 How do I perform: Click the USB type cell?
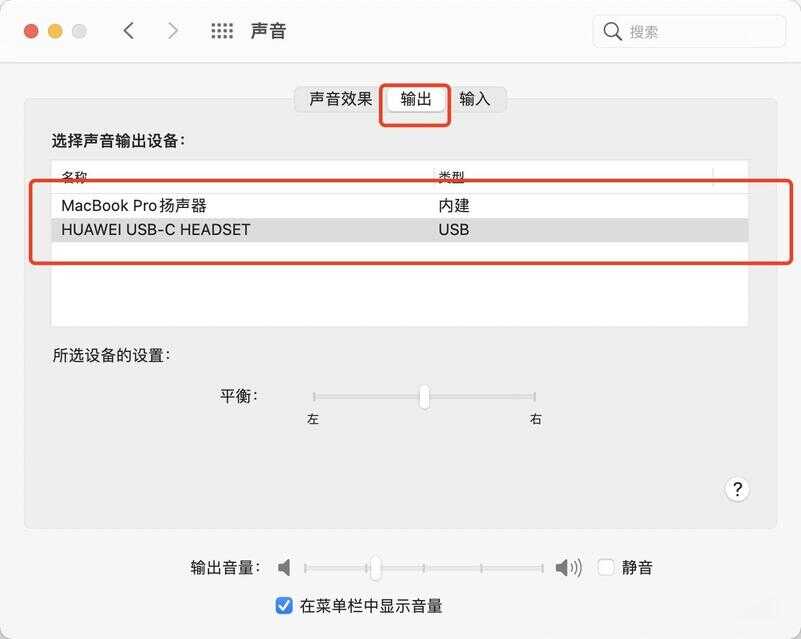(x=454, y=230)
